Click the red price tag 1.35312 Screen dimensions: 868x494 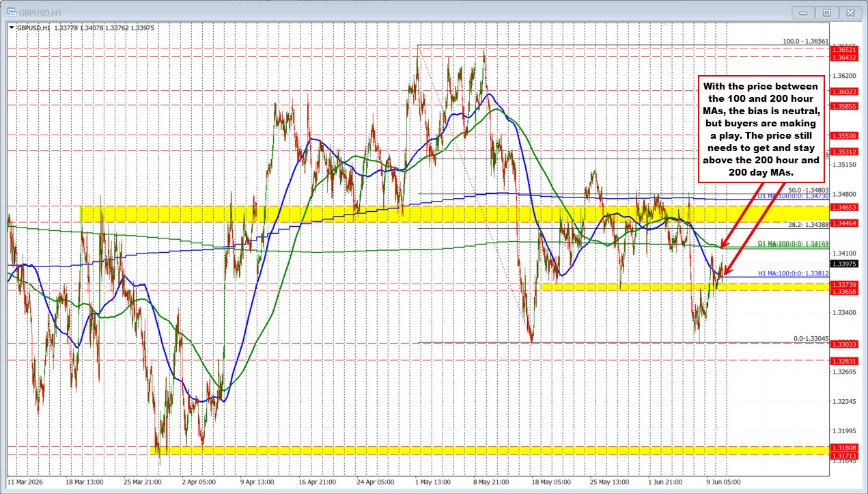tap(843, 152)
